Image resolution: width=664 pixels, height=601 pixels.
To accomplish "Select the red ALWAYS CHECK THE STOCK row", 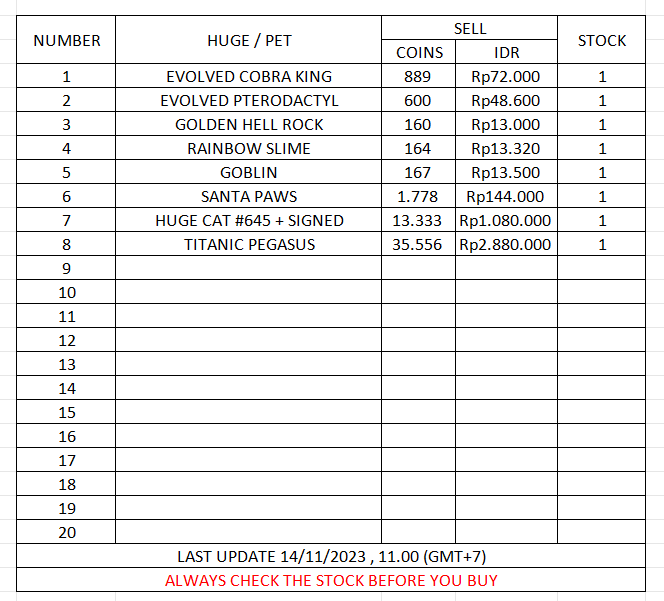I will (x=331, y=580).
